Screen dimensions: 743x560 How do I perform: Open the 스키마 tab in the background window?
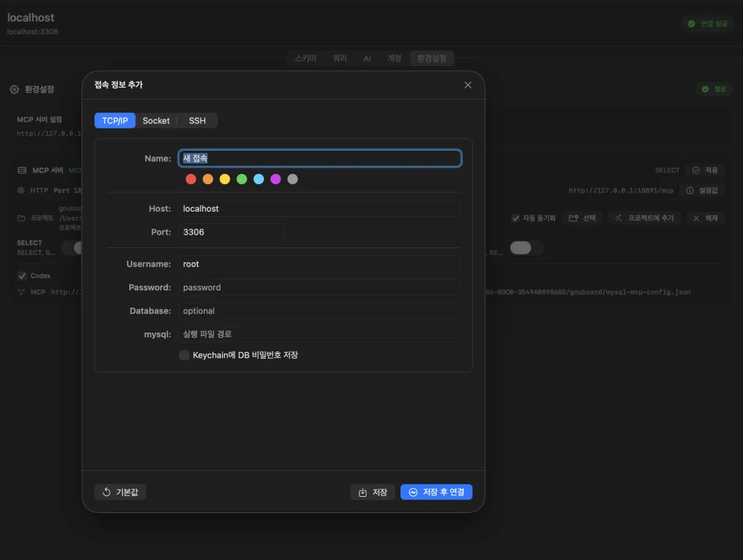point(305,58)
